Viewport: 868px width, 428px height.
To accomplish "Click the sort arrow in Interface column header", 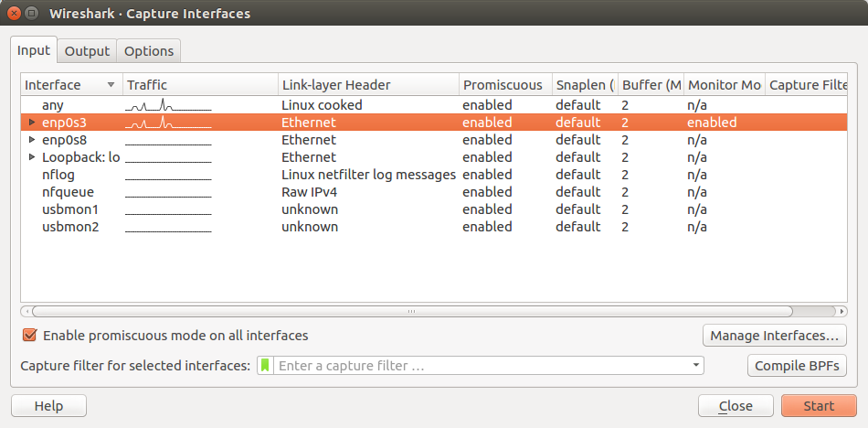I will tap(111, 85).
